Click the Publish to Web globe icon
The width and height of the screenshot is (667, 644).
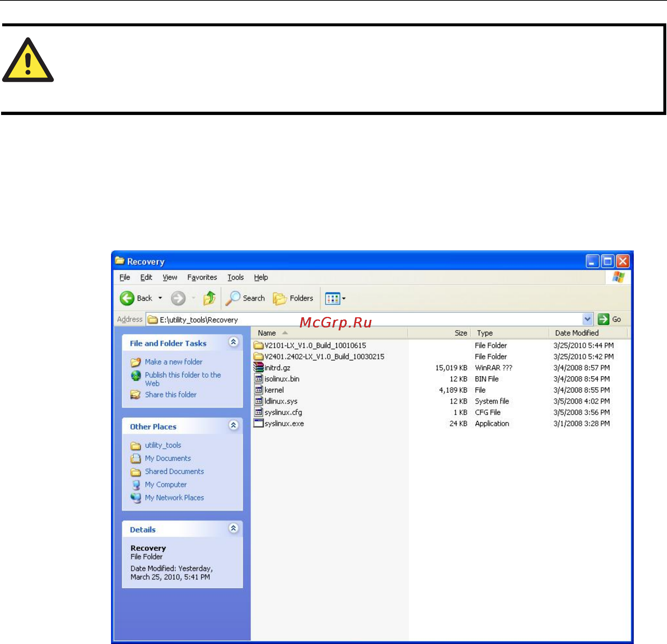coord(136,375)
